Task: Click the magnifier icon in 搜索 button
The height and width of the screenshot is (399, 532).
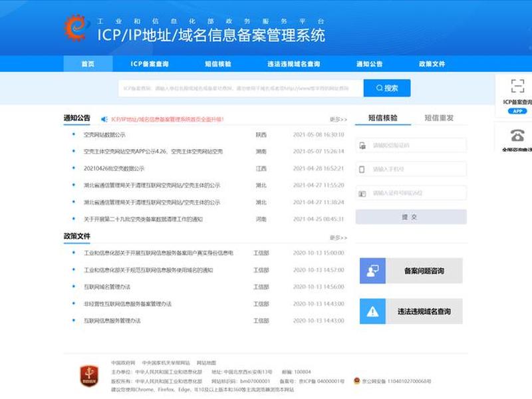Action: [379, 88]
